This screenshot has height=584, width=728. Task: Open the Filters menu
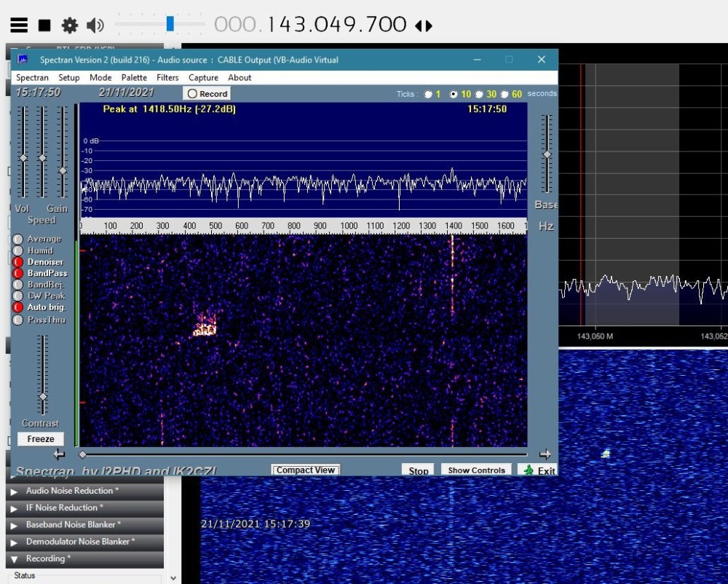click(167, 78)
